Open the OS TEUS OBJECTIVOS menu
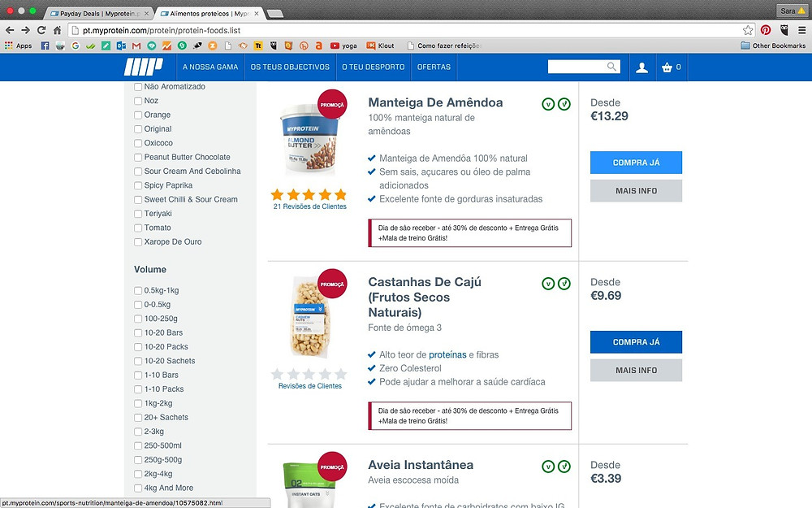This screenshot has width=812, height=508. pos(290,67)
